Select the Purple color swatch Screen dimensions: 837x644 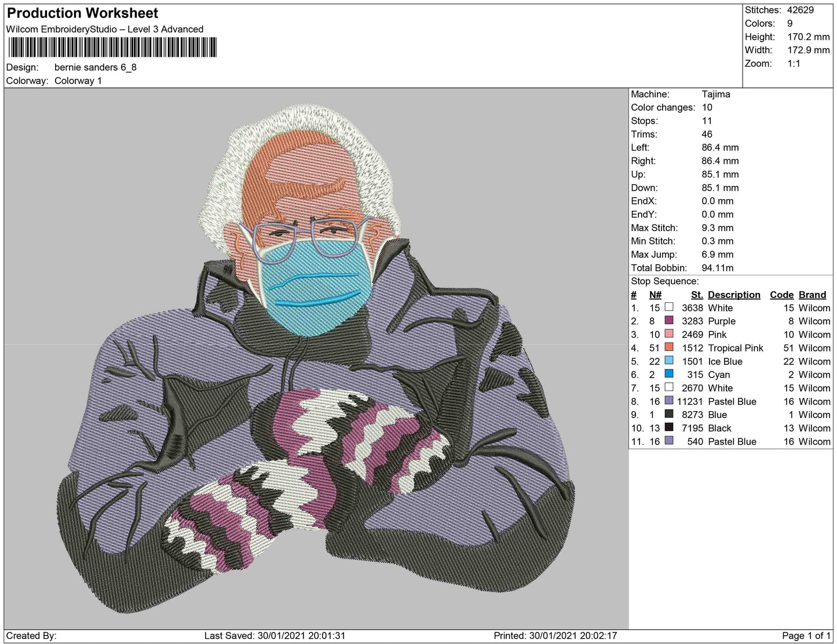pos(669,320)
